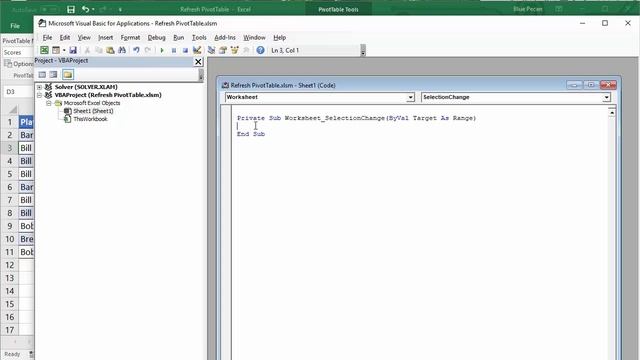Open the Window menu
This screenshot has width=640, height=360.
tap(254, 38)
